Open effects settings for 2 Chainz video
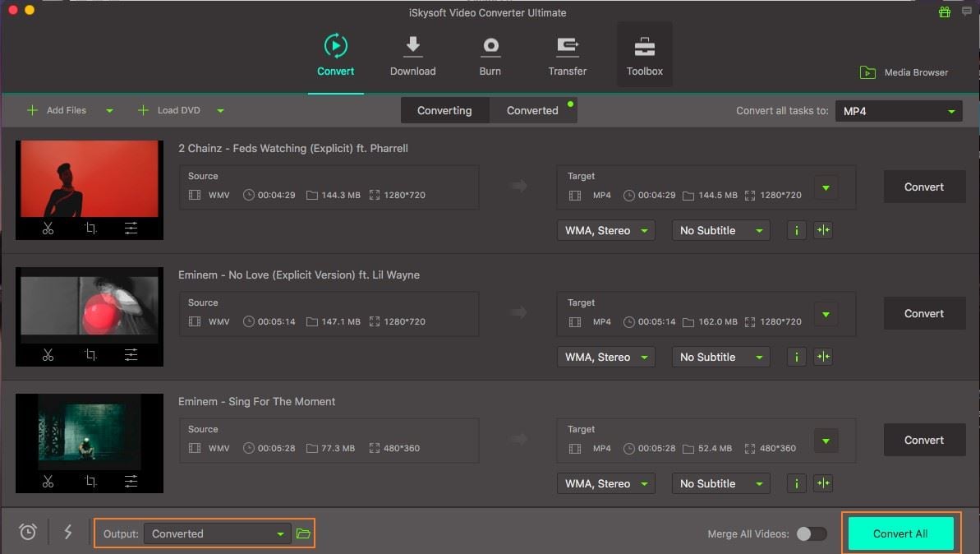Screen dimensions: 980x554 click(x=131, y=229)
